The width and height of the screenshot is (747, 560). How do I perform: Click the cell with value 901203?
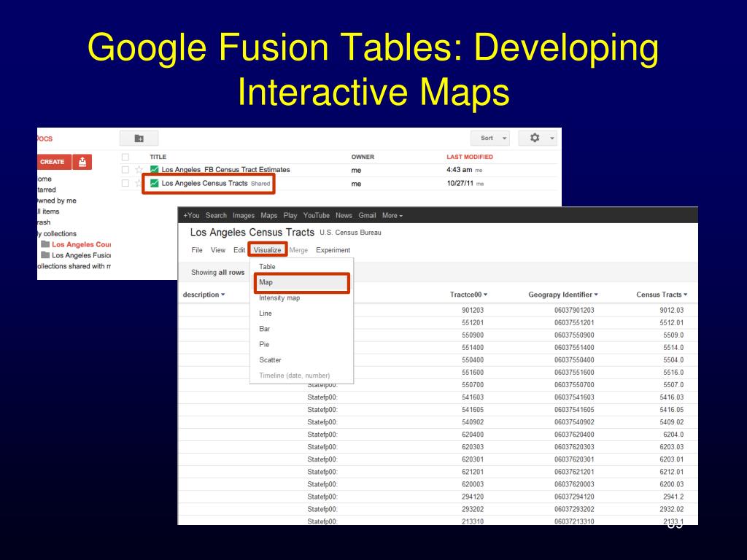coord(473,310)
